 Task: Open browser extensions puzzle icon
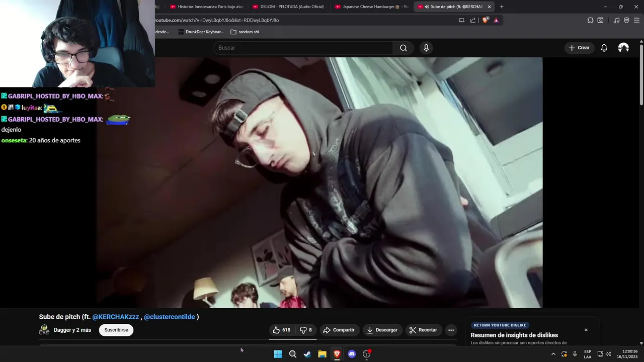pyautogui.click(x=590, y=20)
